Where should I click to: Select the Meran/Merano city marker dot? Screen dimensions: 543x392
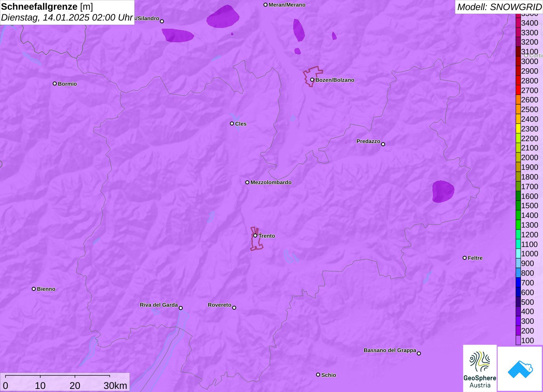click(x=266, y=5)
